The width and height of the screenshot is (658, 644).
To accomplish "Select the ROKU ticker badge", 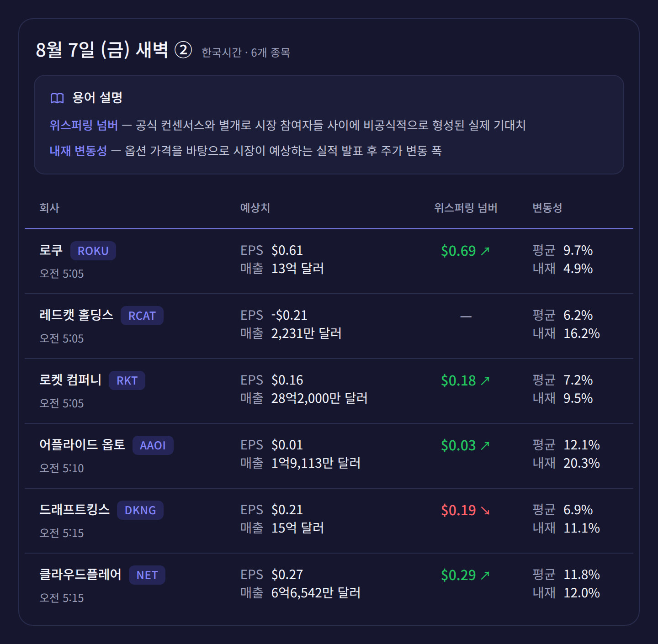I will [93, 251].
